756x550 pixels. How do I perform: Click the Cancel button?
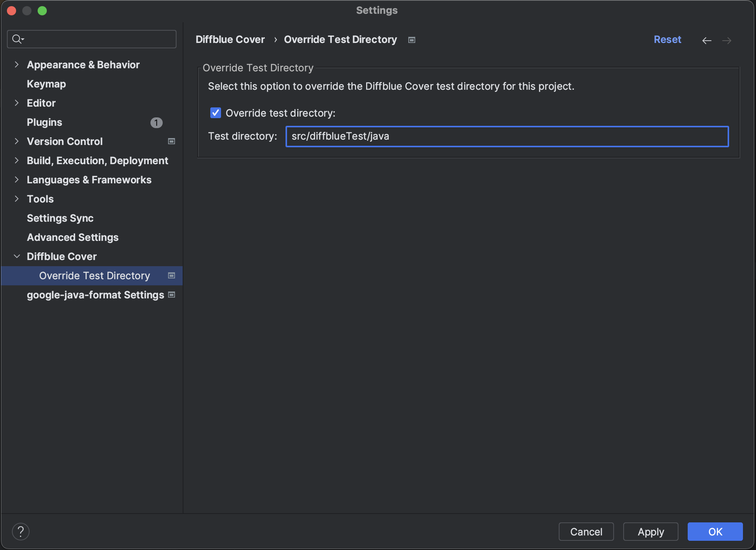click(586, 532)
